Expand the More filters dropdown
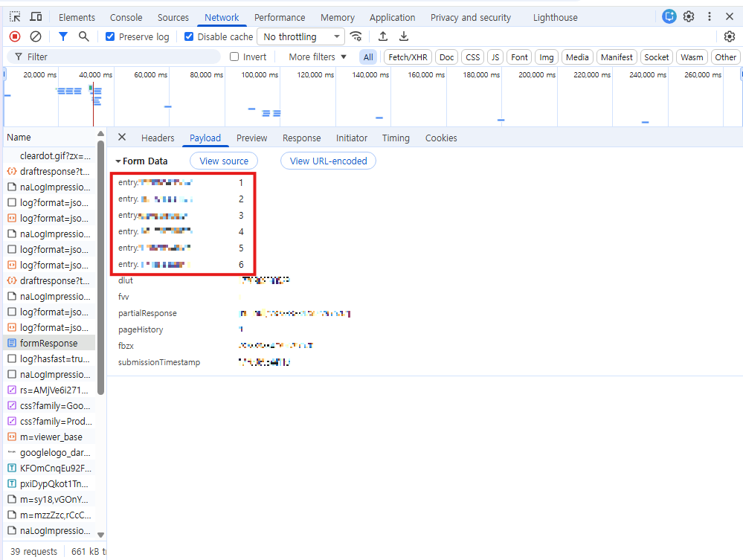 [318, 57]
